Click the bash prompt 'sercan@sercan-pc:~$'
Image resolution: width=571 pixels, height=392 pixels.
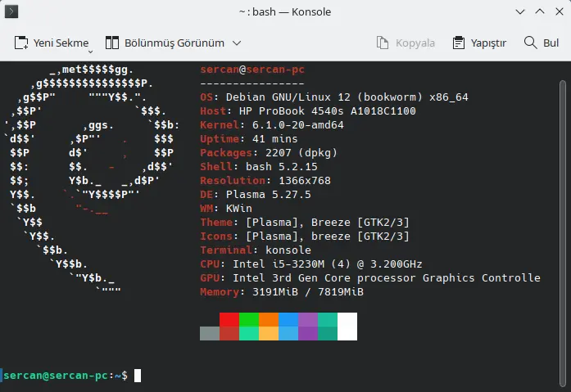pyautogui.click(x=66, y=376)
